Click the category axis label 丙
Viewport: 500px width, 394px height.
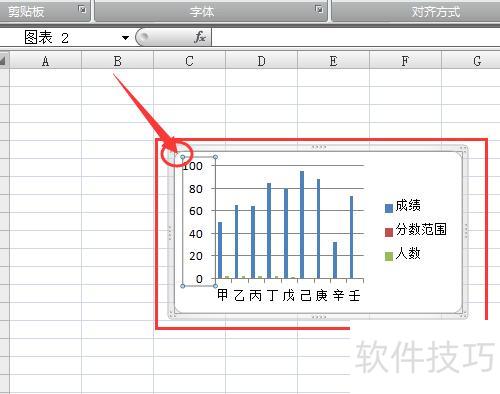(256, 295)
